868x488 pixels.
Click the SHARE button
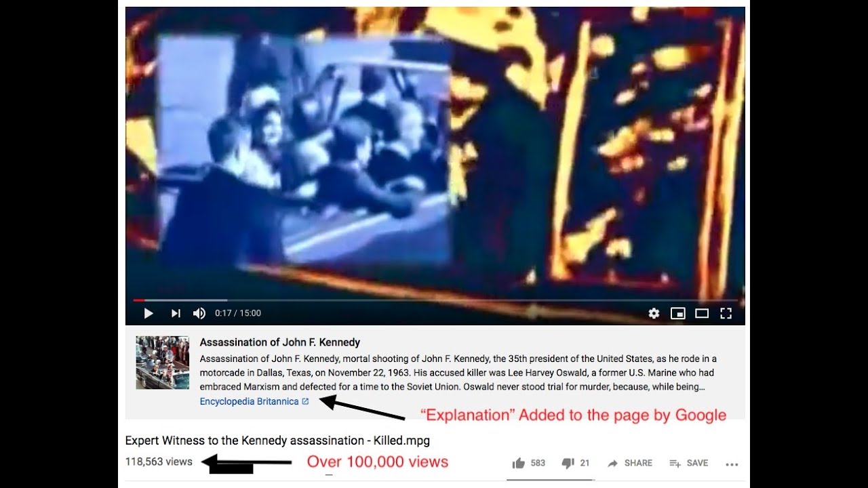[629, 463]
